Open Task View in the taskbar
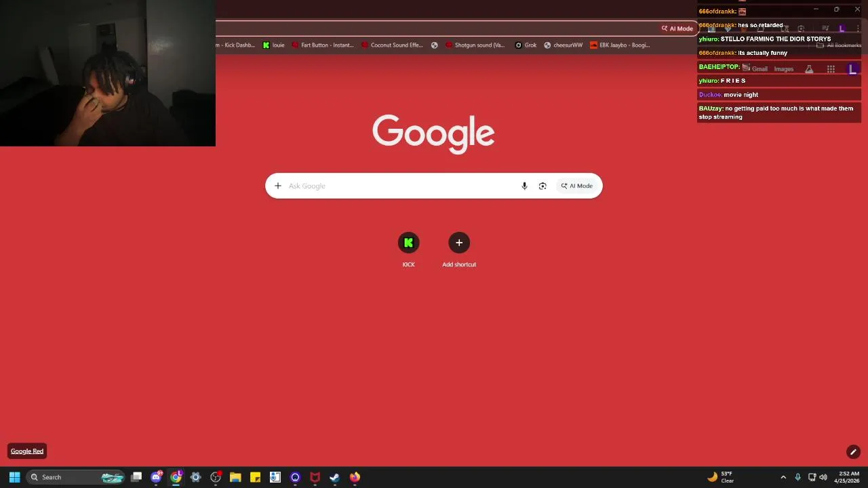This screenshot has height=488, width=868. tap(136, 477)
